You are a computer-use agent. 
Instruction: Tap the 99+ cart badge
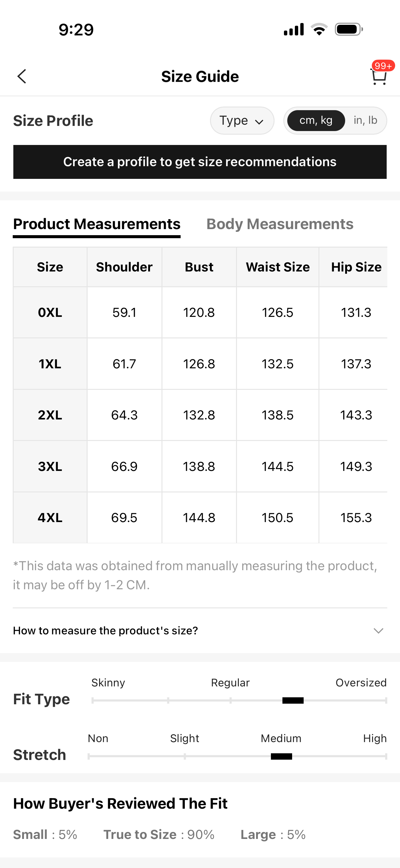(383, 65)
